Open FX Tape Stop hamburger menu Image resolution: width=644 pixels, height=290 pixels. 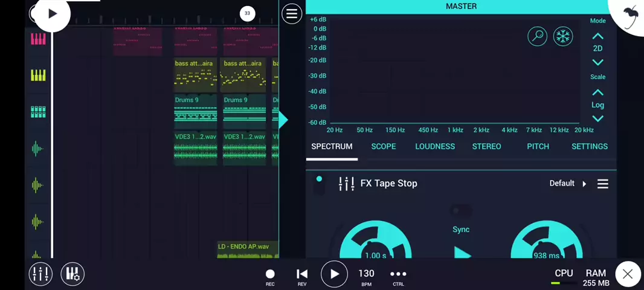602,184
